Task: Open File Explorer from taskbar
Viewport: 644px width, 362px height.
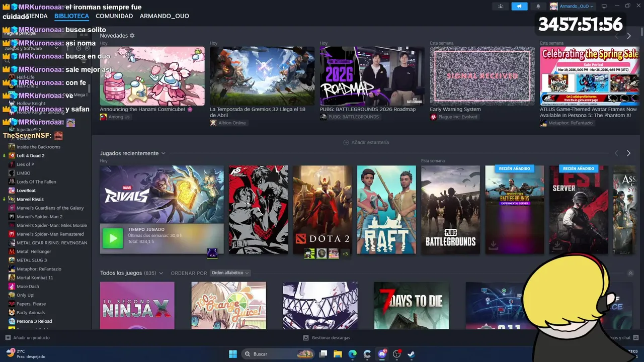Action: pos(338,354)
